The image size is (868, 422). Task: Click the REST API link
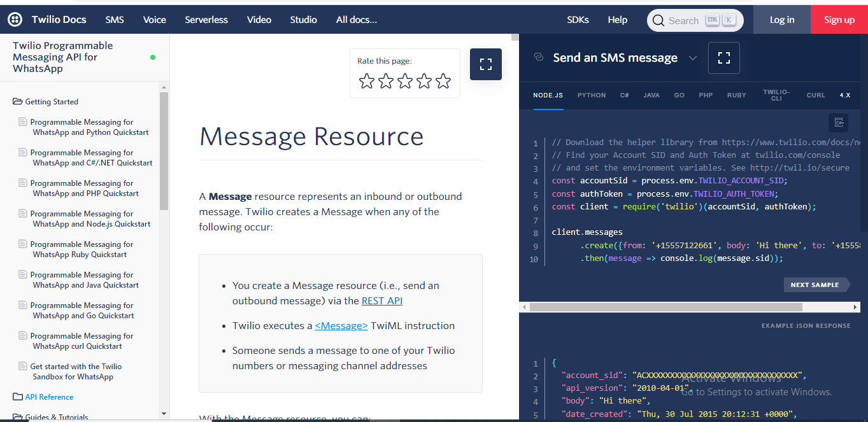click(x=382, y=301)
